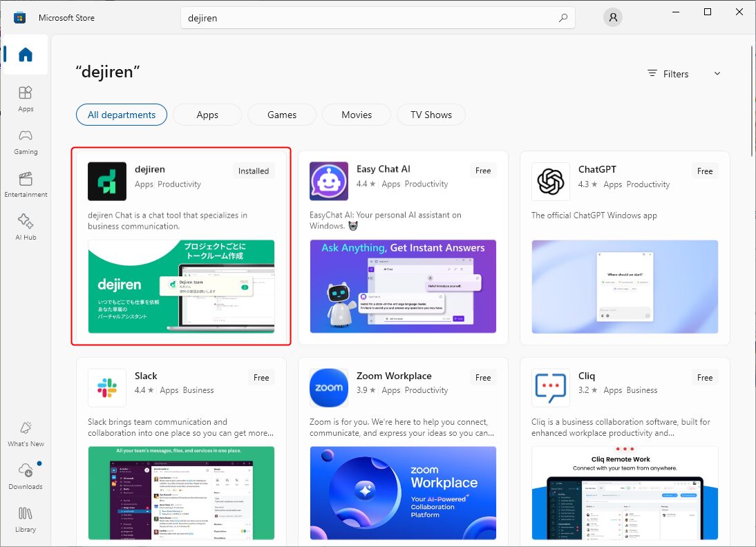The height and width of the screenshot is (547, 756).
Task: Click Free button for Easy Chat AI
Action: click(483, 171)
